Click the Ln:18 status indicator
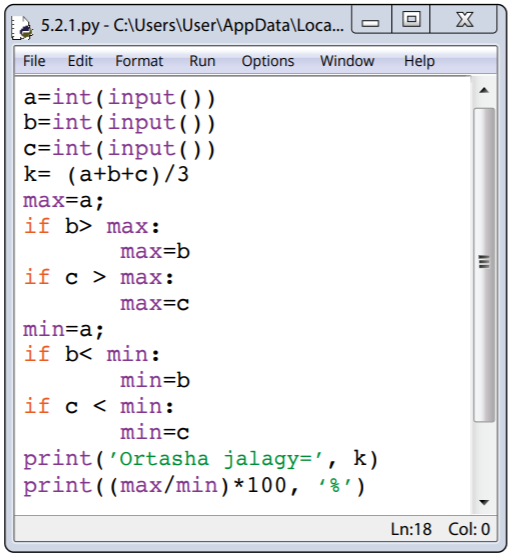This screenshot has width=510, height=557. pyautogui.click(x=411, y=529)
